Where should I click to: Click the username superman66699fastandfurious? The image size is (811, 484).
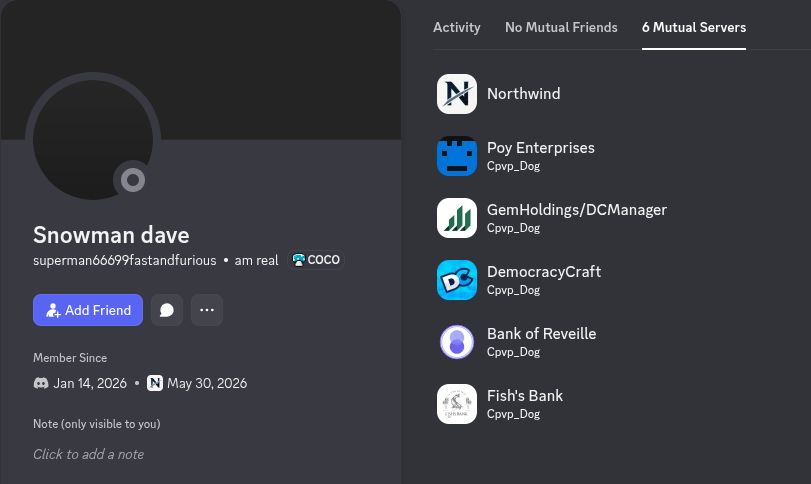click(125, 260)
